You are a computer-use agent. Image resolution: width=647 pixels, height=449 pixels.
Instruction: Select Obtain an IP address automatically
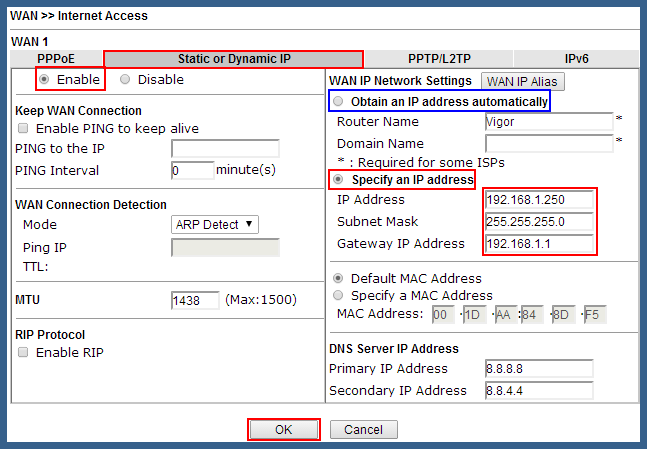tap(338, 101)
